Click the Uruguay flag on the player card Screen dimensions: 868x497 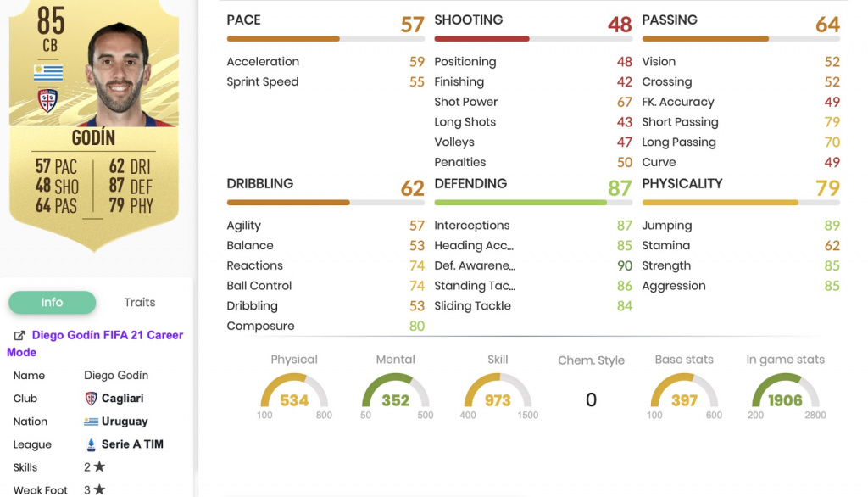48,73
